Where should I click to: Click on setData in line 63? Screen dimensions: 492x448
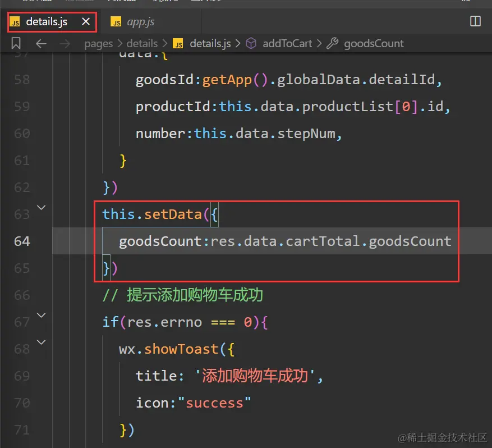coord(173,214)
